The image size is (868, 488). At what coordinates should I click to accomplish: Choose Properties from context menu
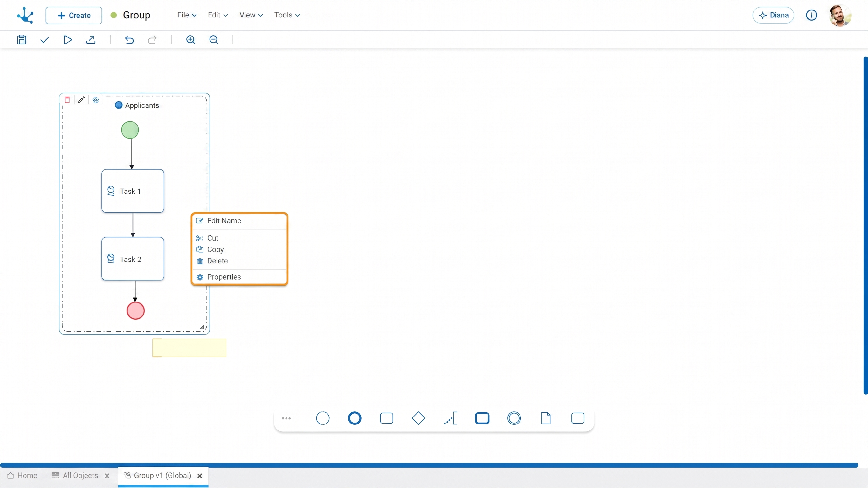[240, 277]
